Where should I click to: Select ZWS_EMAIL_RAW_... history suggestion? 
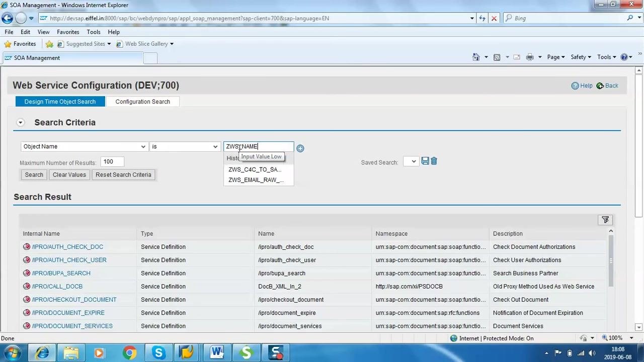[259, 180]
